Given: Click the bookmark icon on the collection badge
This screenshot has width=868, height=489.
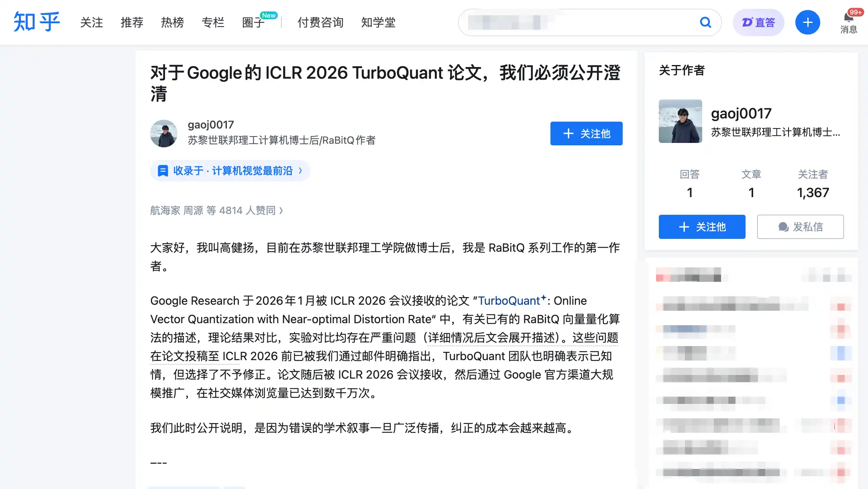Looking at the screenshot, I should (163, 171).
